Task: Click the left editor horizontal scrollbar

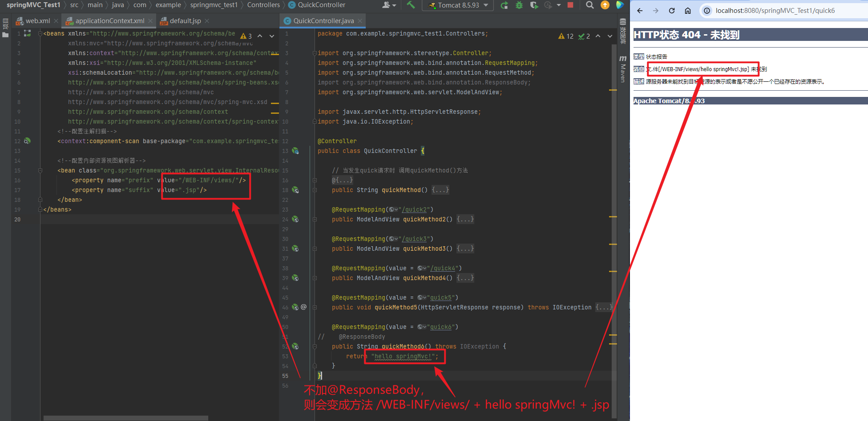Action: [x=125, y=418]
